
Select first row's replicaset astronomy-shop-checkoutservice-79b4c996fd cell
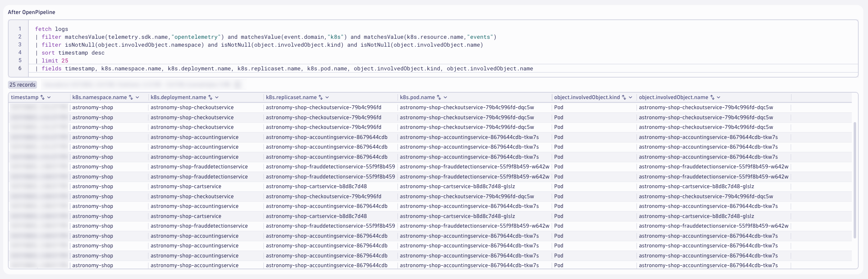pos(323,107)
